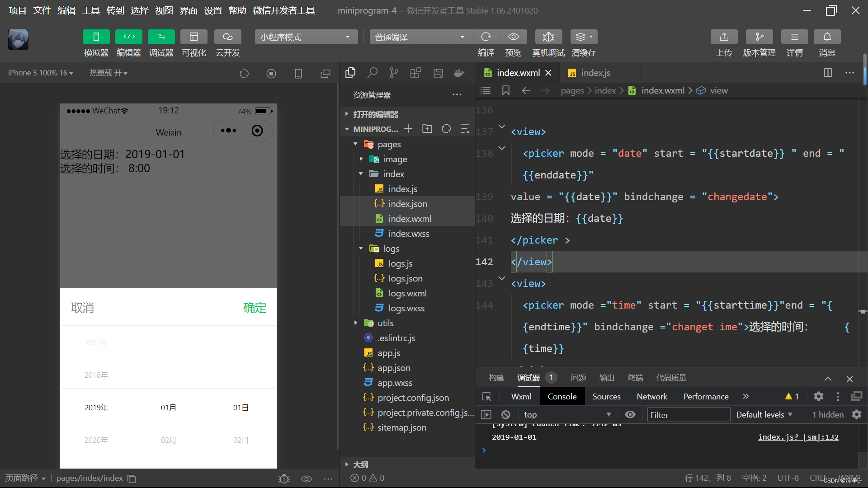Click the real-device debug (真机调试) bug icon
The image size is (868, 488).
click(548, 37)
